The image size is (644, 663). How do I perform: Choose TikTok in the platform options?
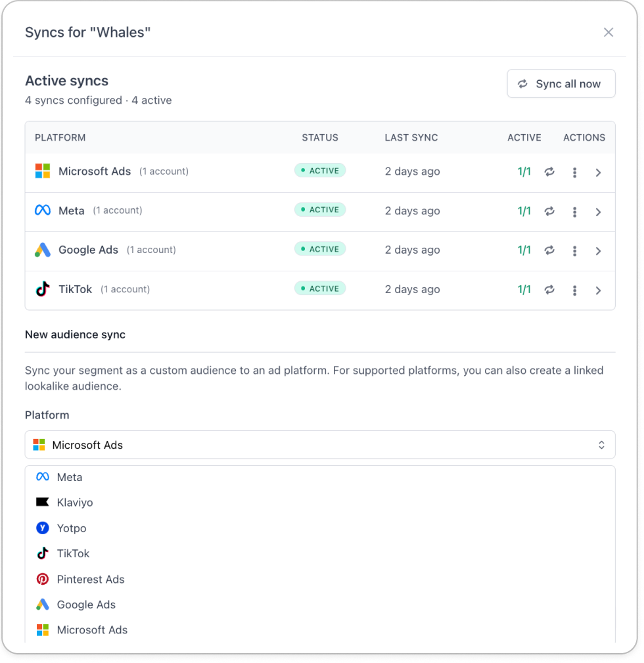[319, 553]
